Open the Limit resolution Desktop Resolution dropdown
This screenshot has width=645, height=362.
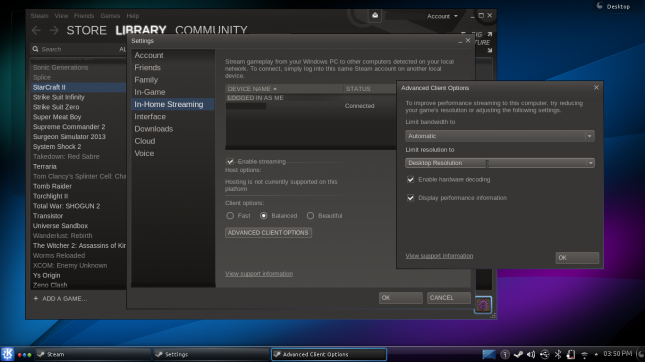point(500,163)
